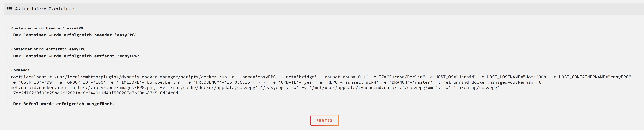Click the 'Command:' section legend
Screen dimensions: 644x130
click(x=20, y=70)
